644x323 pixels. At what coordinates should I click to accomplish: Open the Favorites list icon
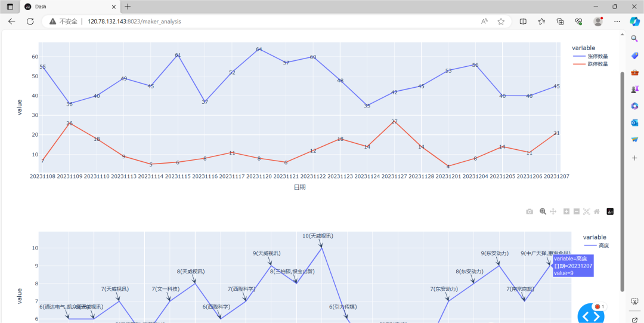pyautogui.click(x=541, y=21)
